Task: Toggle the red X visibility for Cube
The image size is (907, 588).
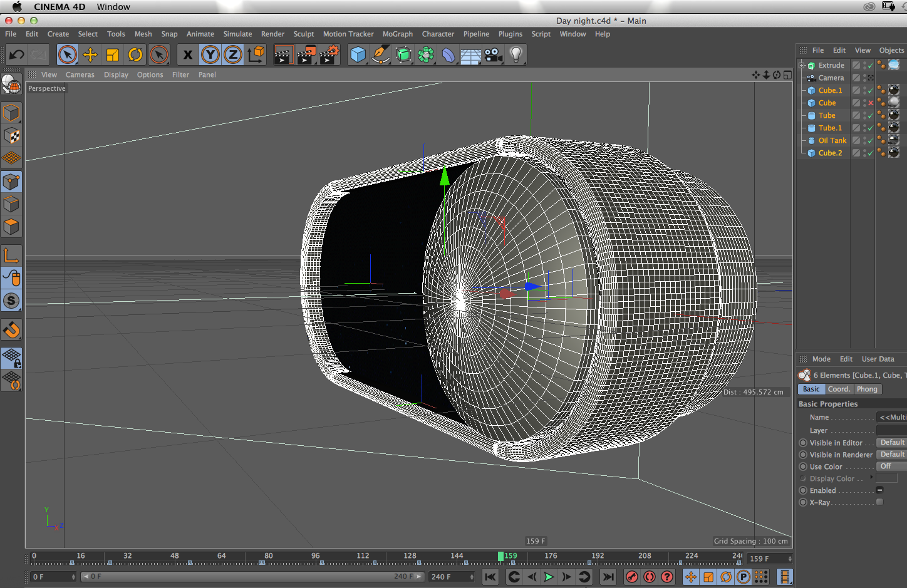Action: (870, 103)
